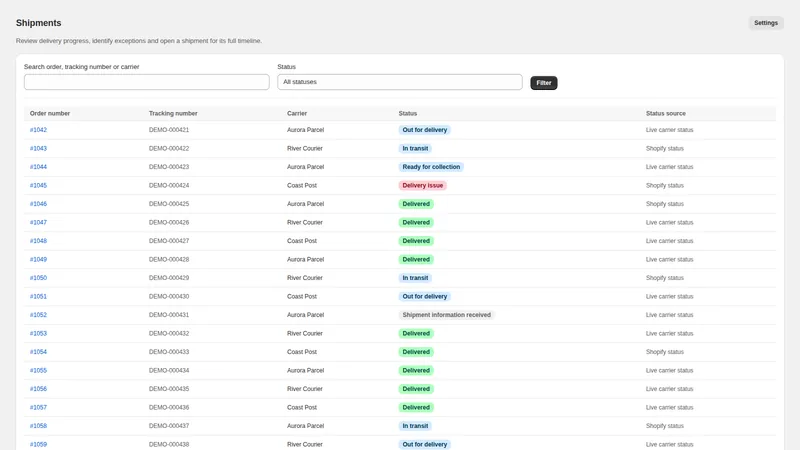Open order #1055
The height and width of the screenshot is (450, 800).
tap(38, 370)
